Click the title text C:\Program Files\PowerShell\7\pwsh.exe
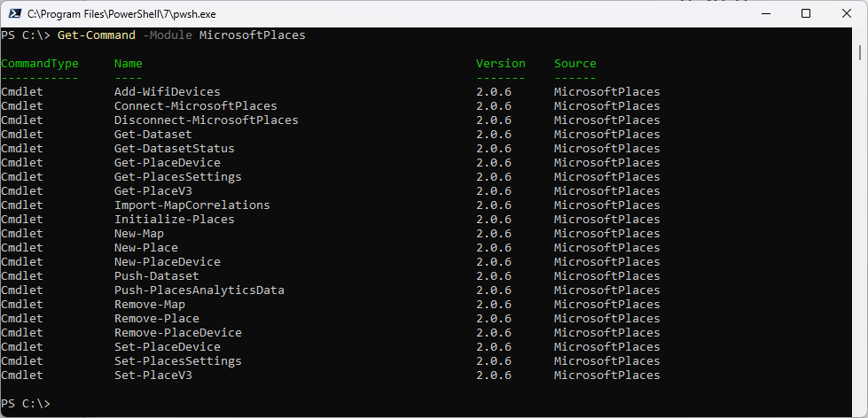Screen dimensions: 868x418 (121, 14)
